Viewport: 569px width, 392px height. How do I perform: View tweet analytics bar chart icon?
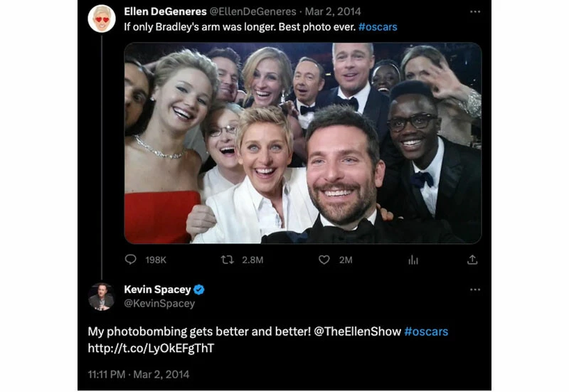pyautogui.click(x=413, y=260)
